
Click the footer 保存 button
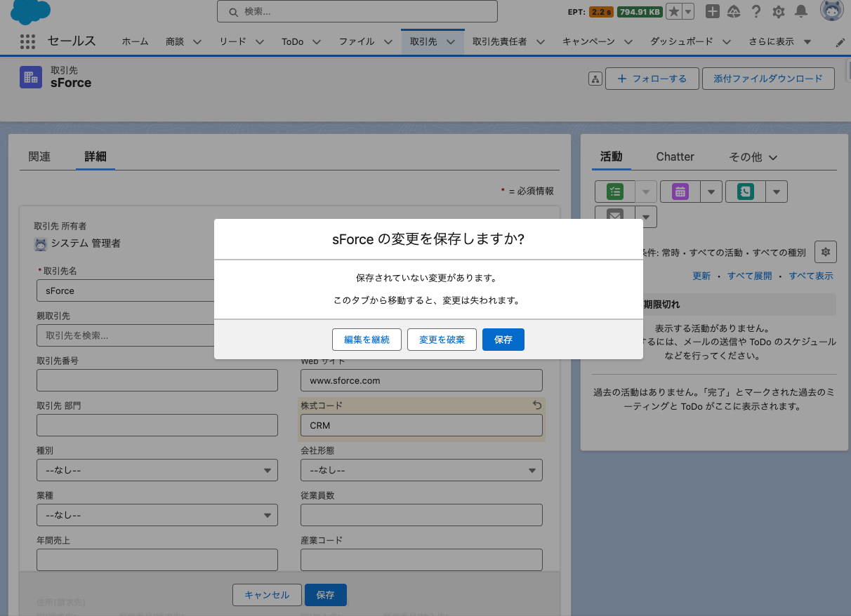(x=325, y=595)
